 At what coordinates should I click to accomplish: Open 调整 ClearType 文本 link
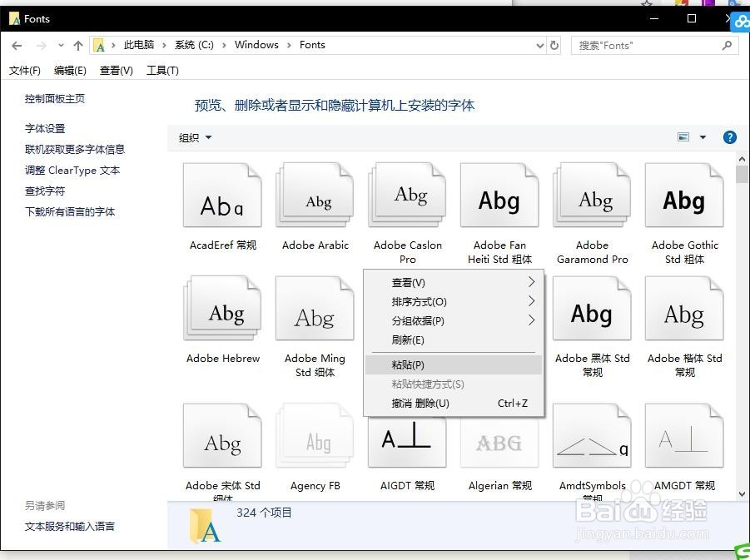72,171
